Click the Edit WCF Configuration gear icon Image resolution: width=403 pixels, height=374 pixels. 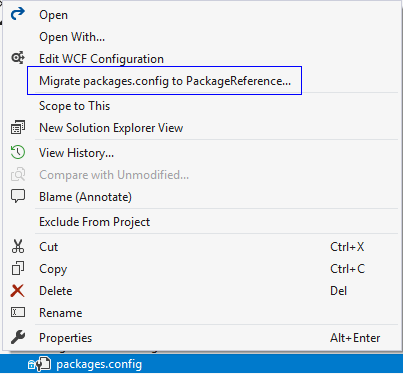tap(18, 58)
